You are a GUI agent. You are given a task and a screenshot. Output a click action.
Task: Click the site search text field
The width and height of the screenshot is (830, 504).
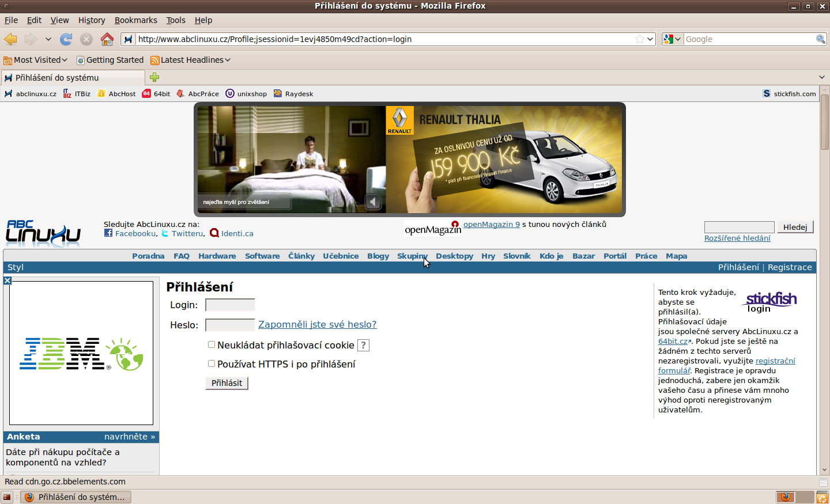coord(740,227)
